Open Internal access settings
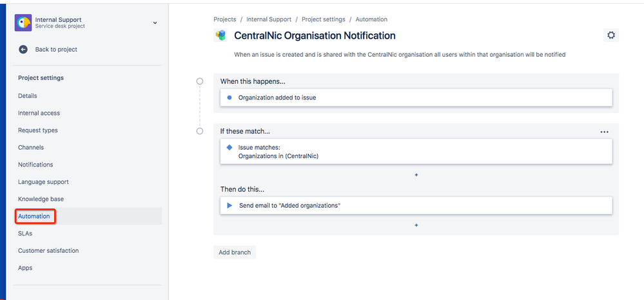644x300 pixels. (x=39, y=113)
